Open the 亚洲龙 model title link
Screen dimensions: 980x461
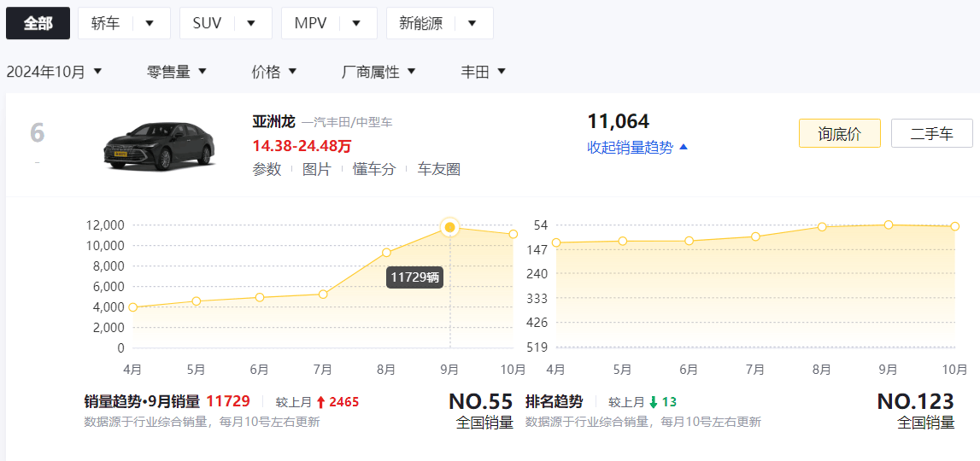point(273,121)
